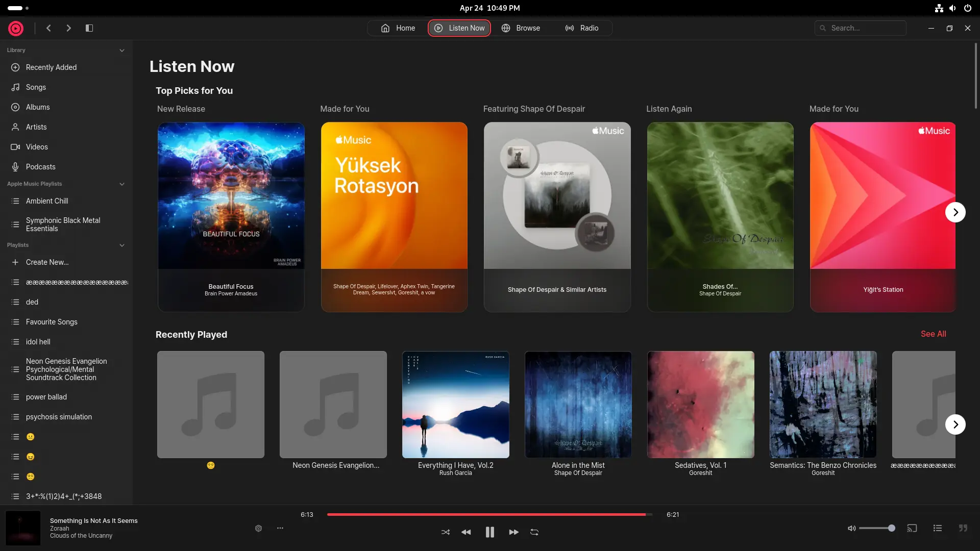Toggle shuffle playback
The width and height of the screenshot is (980, 551).
[x=446, y=532]
